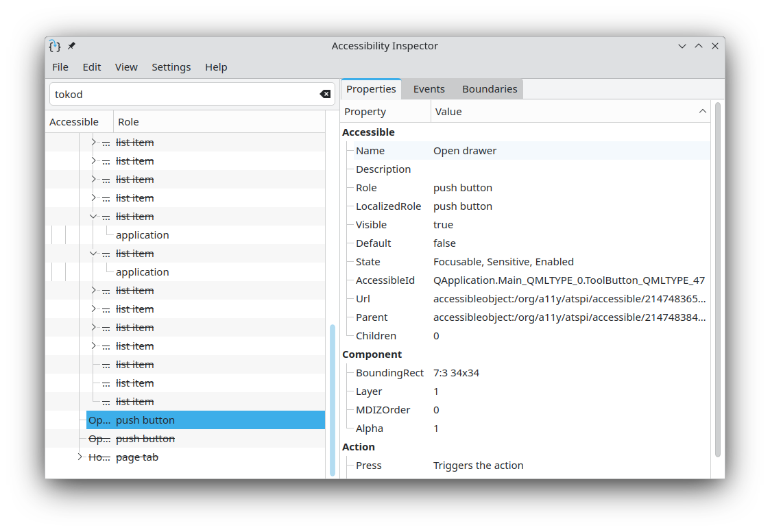Image resolution: width=770 pixels, height=532 pixels.
Task: Open the Settings menu
Action: [x=171, y=67]
